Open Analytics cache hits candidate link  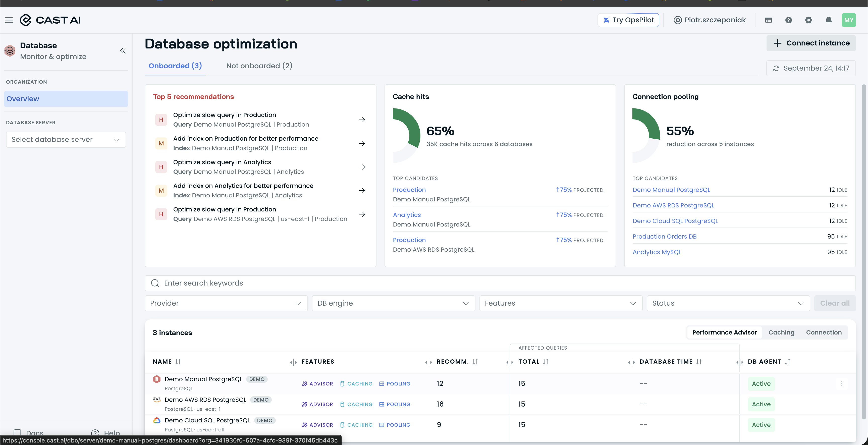tap(407, 215)
